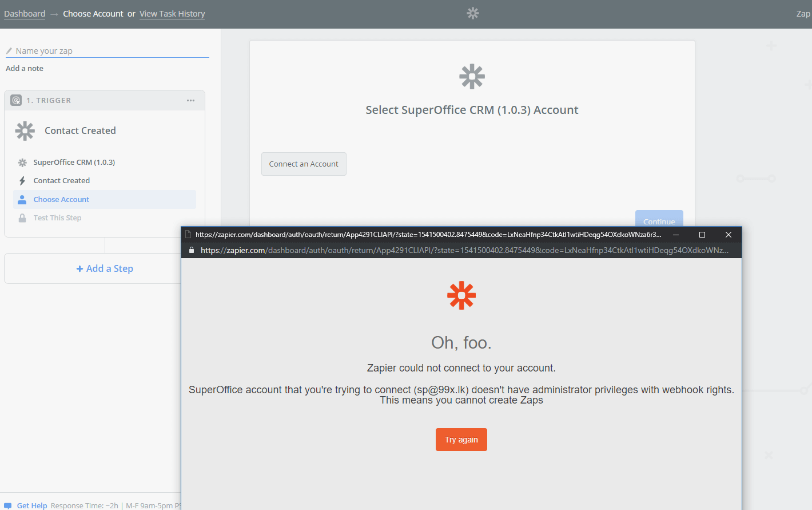Image resolution: width=812 pixels, height=510 pixels.
Task: Click the Name your zap field
Action: (x=109, y=51)
